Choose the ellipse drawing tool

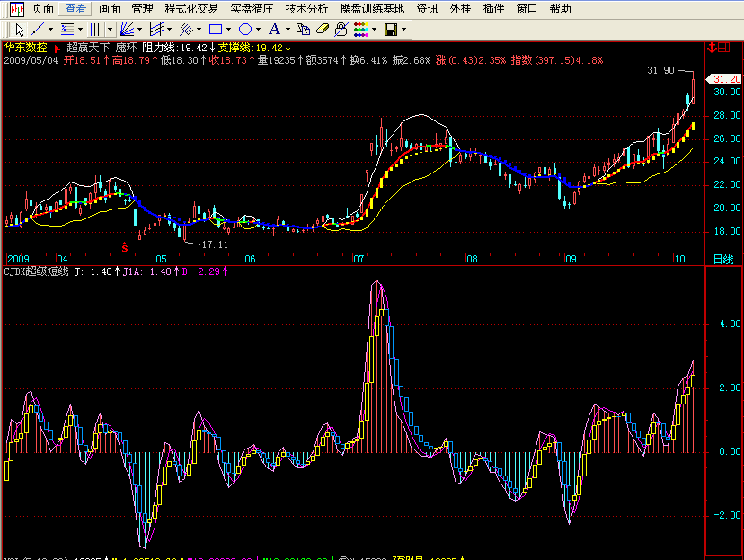(x=244, y=30)
